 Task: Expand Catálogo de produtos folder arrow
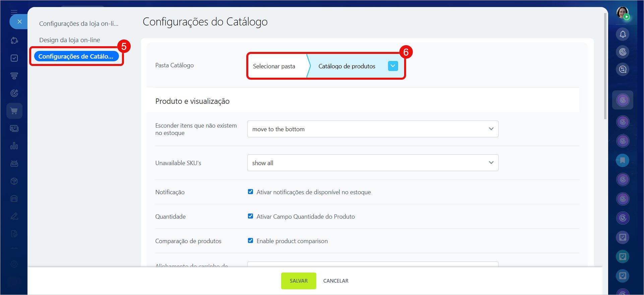pos(393,66)
